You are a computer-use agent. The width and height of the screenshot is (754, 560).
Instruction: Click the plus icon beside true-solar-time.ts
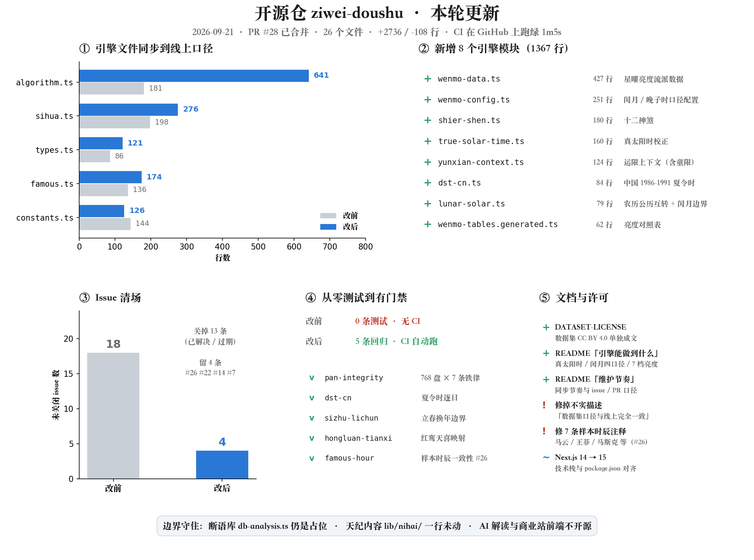tap(428, 141)
